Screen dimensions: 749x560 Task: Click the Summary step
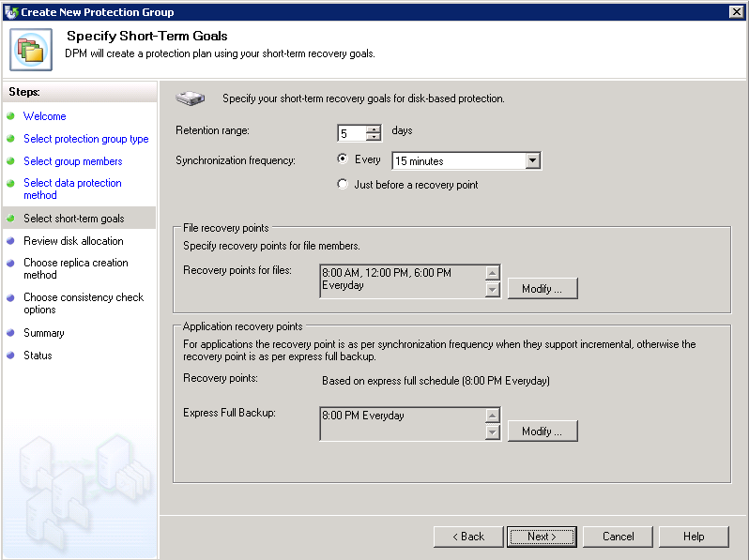(44, 333)
